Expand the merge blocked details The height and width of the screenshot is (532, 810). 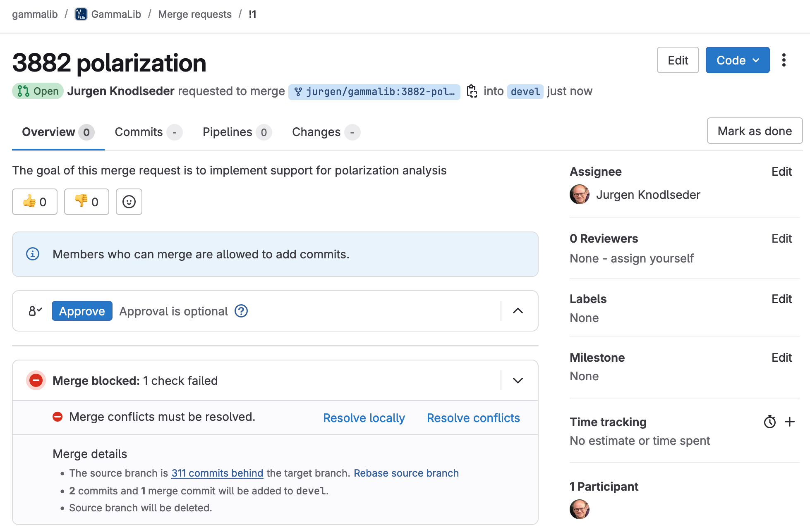517,380
